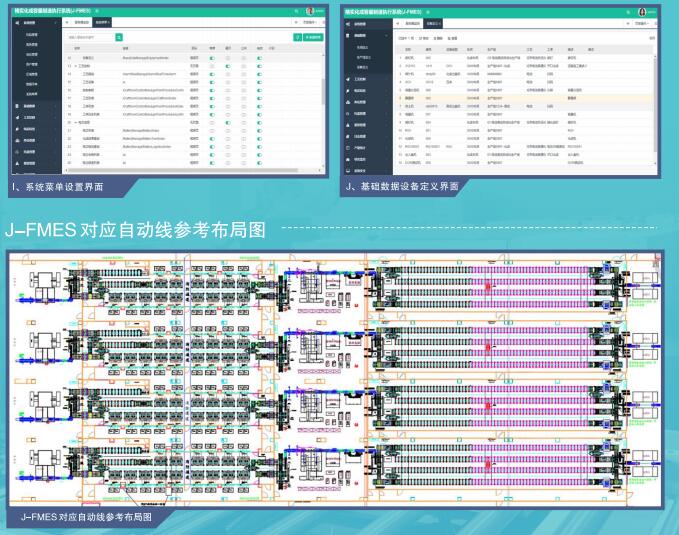Click the home icon left of the left window tabs

click(x=67, y=21)
